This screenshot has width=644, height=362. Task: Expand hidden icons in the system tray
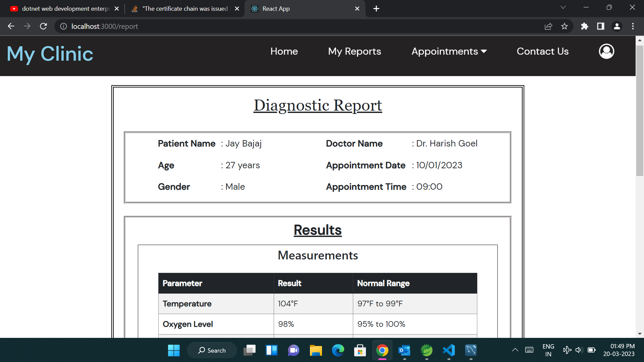click(x=516, y=350)
